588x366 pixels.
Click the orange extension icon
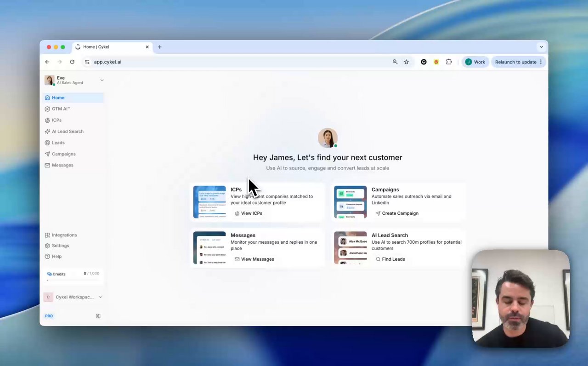point(436,62)
